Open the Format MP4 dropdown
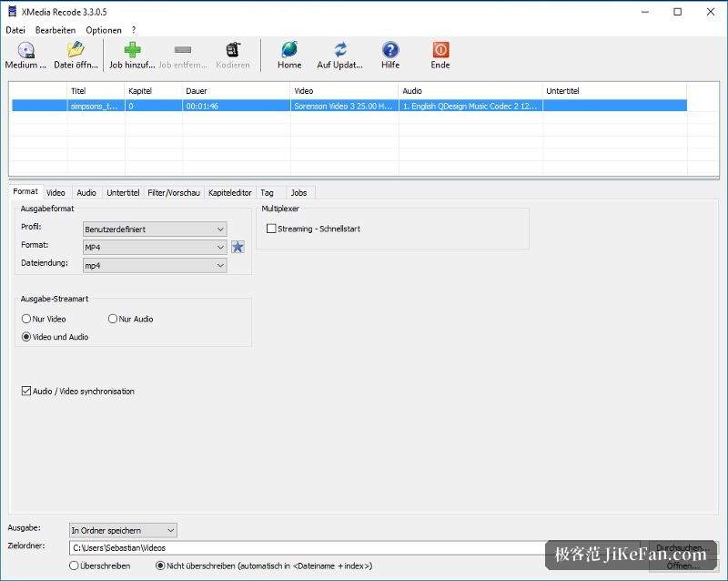Image resolution: width=728 pixels, height=581 pixels. pyautogui.click(x=155, y=248)
